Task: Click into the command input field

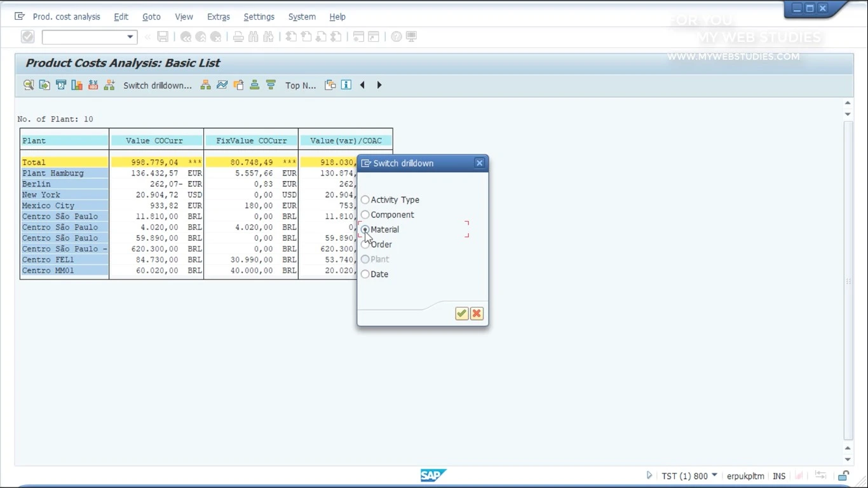Action: [84, 37]
